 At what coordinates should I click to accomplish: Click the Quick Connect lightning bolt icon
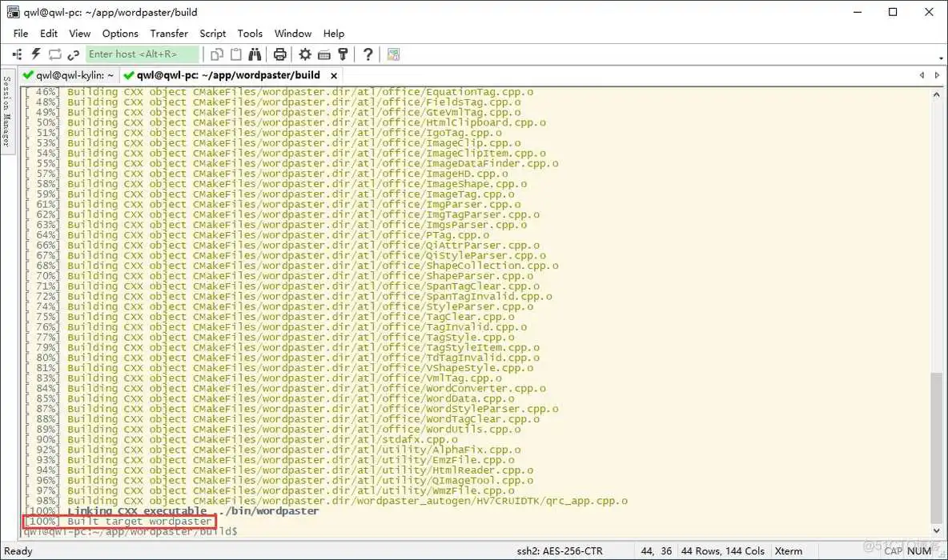tap(36, 54)
